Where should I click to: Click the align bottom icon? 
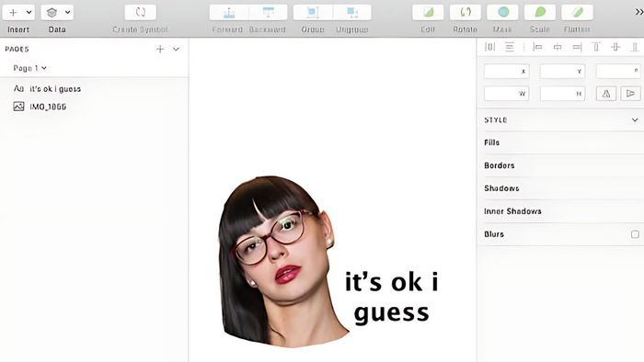[635, 47]
